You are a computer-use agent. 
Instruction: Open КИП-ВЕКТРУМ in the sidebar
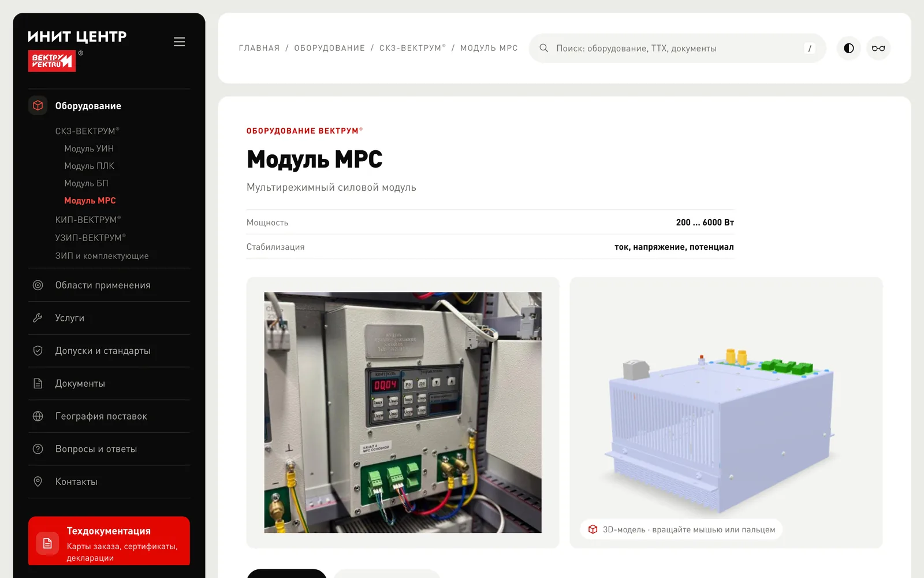[x=88, y=220]
